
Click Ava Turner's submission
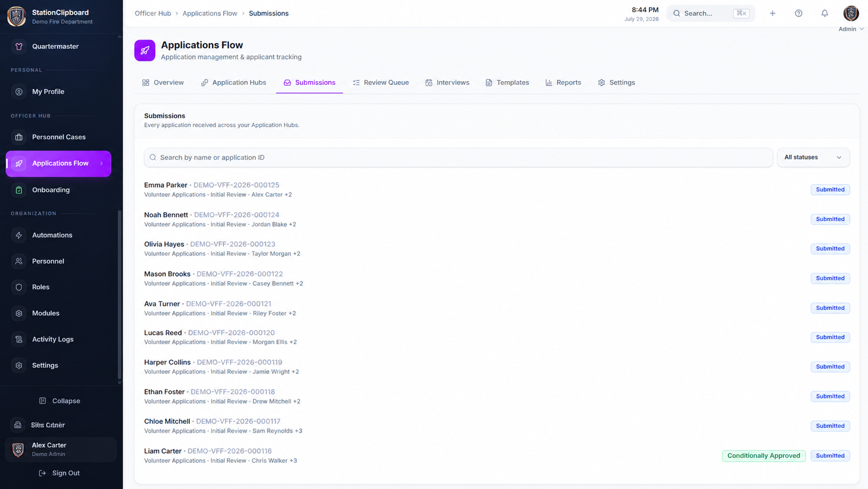pos(497,308)
